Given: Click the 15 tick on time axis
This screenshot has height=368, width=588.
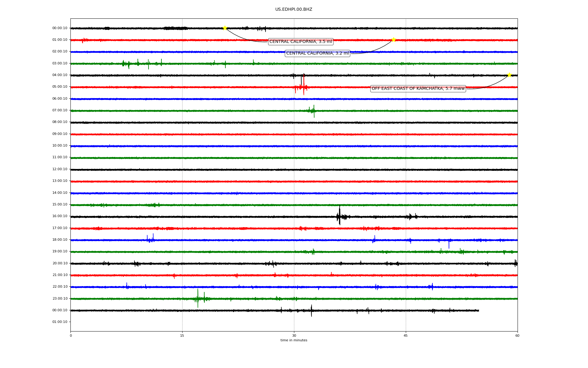Looking at the screenshot, I should point(182,335).
